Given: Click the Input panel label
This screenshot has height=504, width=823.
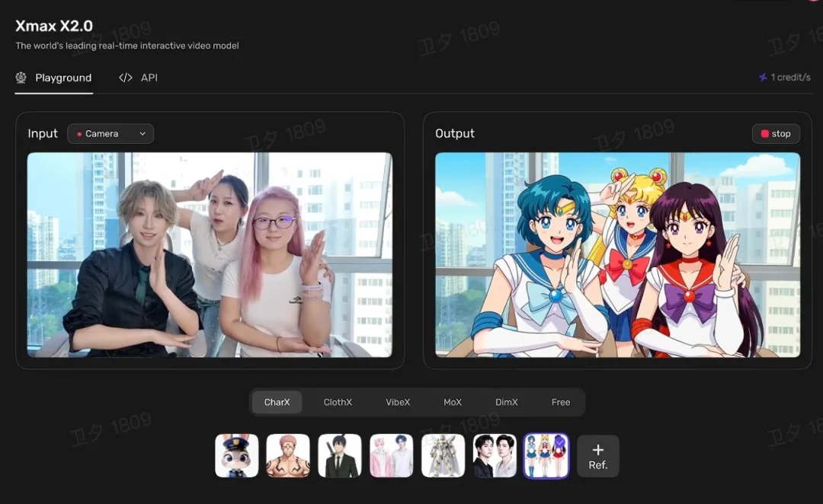Looking at the screenshot, I should click(43, 133).
